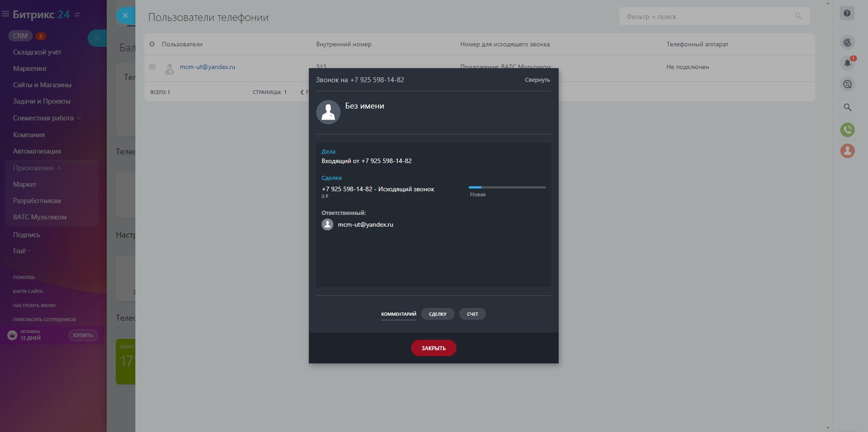Click the crown license icon

point(12,335)
